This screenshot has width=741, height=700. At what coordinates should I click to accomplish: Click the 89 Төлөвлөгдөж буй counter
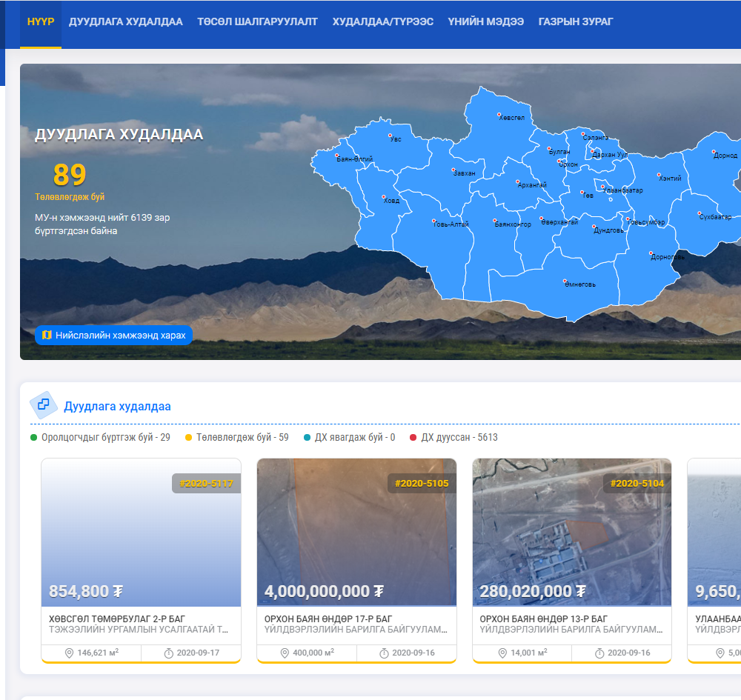tap(70, 181)
